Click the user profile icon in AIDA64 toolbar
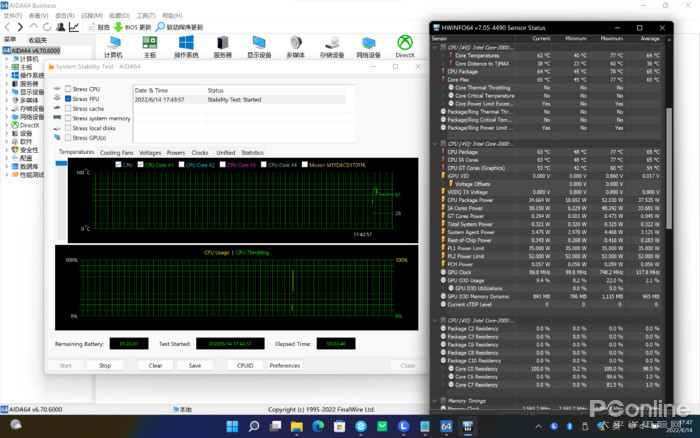Screen dimensions: 700x438 point(61,27)
